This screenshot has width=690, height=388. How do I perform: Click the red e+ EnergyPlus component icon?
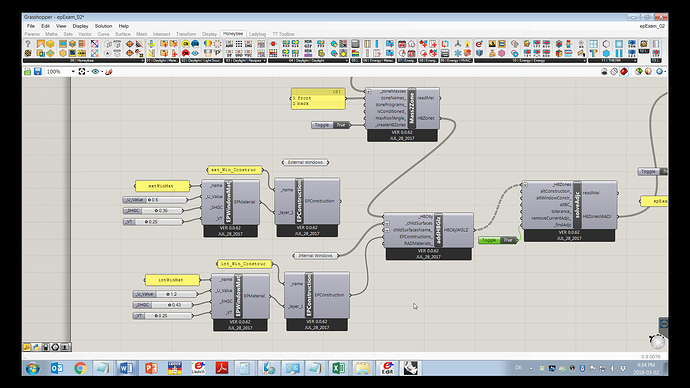point(479,44)
